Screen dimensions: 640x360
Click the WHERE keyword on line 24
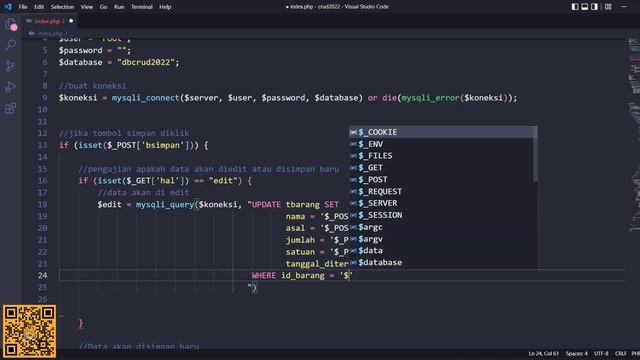264,276
